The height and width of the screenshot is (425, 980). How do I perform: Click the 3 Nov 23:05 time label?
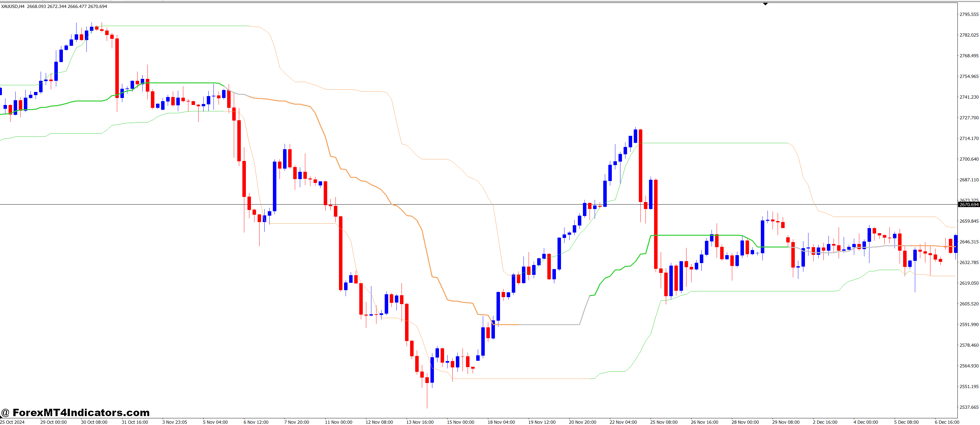coord(175,422)
